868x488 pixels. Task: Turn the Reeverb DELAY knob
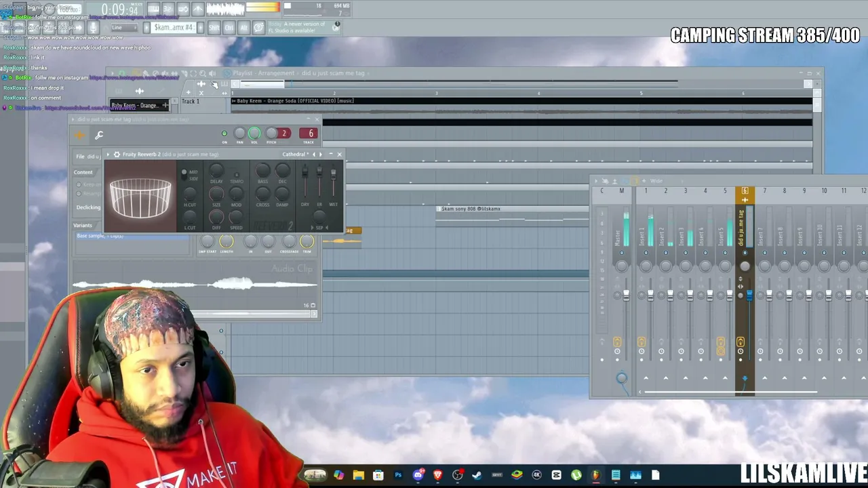coord(216,170)
